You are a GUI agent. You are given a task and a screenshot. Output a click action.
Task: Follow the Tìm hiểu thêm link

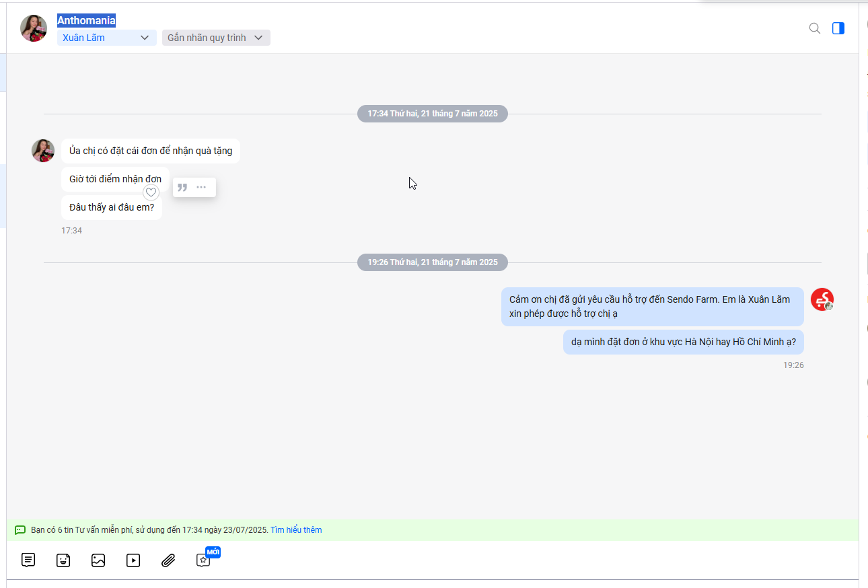pyautogui.click(x=296, y=530)
